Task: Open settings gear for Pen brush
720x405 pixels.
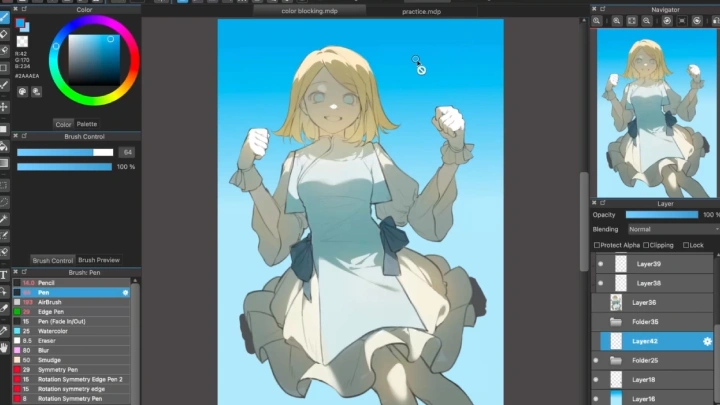Action: 125,293
